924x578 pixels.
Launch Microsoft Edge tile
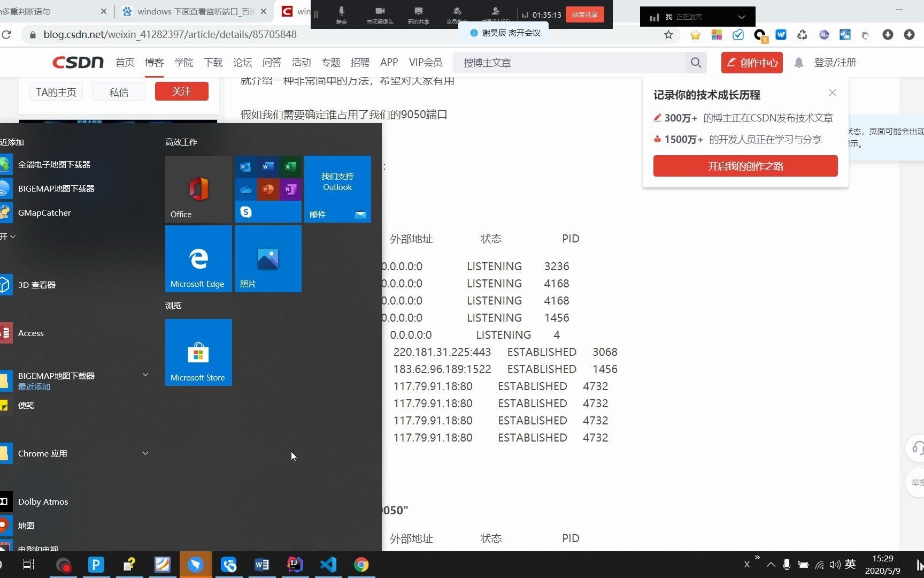pyautogui.click(x=198, y=258)
